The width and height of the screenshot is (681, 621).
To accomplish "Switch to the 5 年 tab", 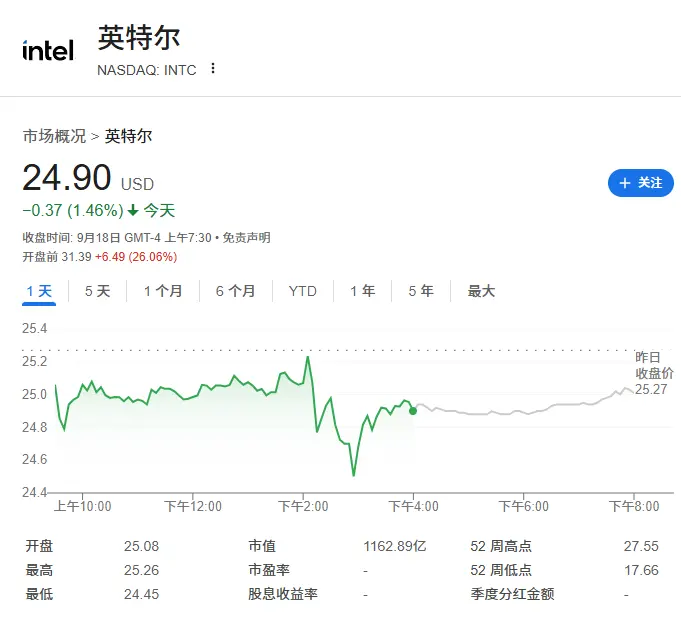I will 421,291.
